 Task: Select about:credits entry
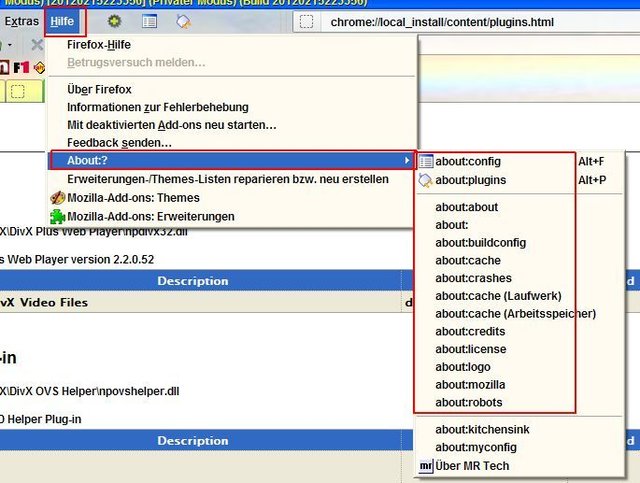519,332
